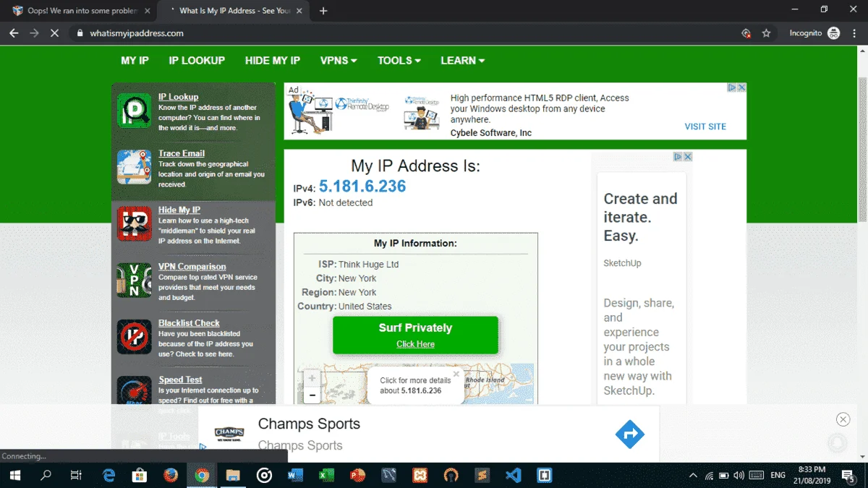Open Microsoft Store from the taskbar
868x488 pixels.
point(140,475)
